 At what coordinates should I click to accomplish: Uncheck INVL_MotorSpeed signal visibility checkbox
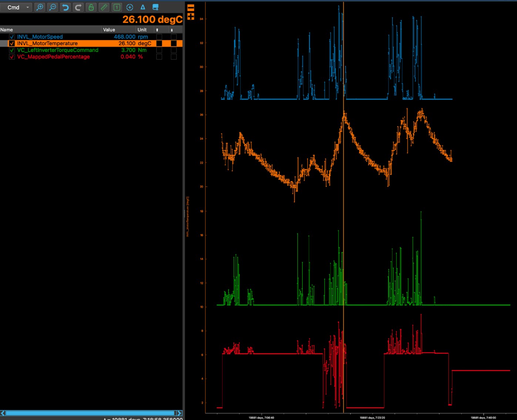pyautogui.click(x=12, y=37)
